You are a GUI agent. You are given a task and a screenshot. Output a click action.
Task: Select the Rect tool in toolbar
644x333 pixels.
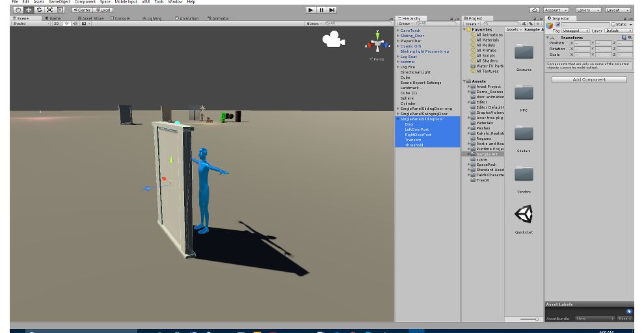pyautogui.click(x=60, y=10)
